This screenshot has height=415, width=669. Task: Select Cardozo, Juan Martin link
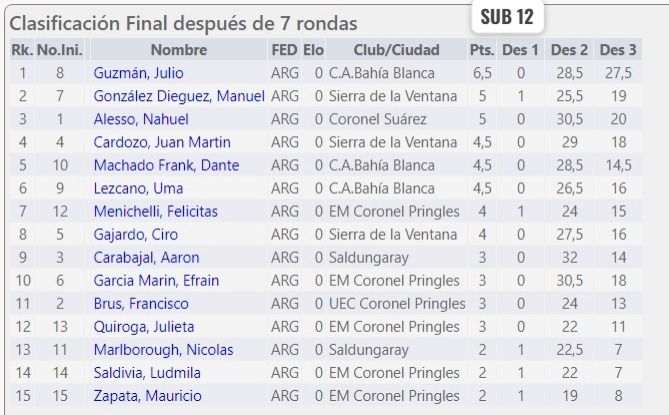(x=162, y=142)
